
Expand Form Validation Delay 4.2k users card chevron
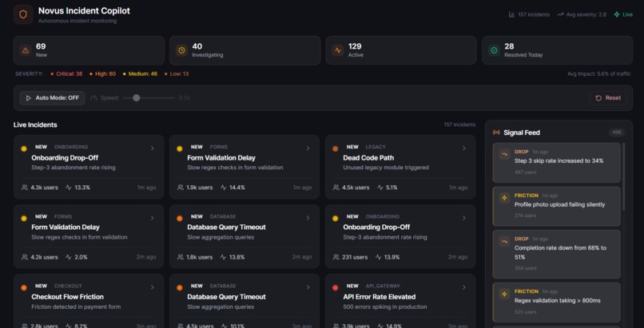click(152, 218)
